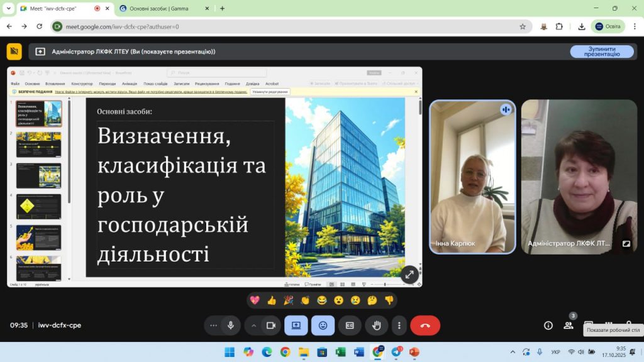Click the red leave call button
The image size is (644, 362).
click(x=425, y=326)
